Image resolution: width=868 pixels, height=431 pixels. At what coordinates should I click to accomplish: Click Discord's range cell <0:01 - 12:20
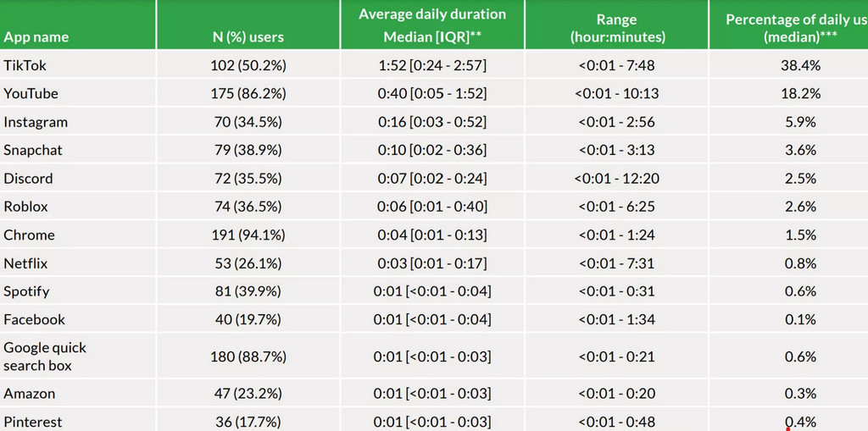coord(616,179)
